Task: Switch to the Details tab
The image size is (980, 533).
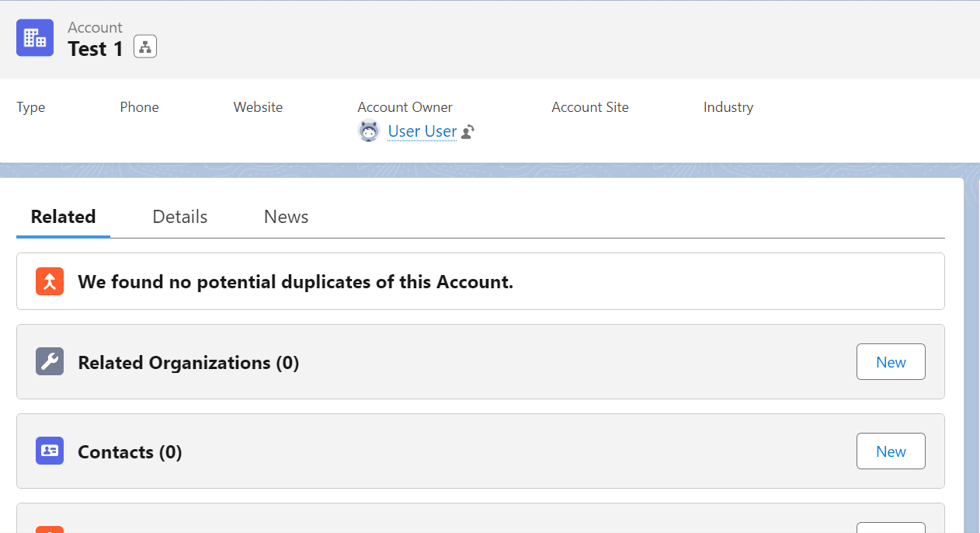Action: point(180,217)
